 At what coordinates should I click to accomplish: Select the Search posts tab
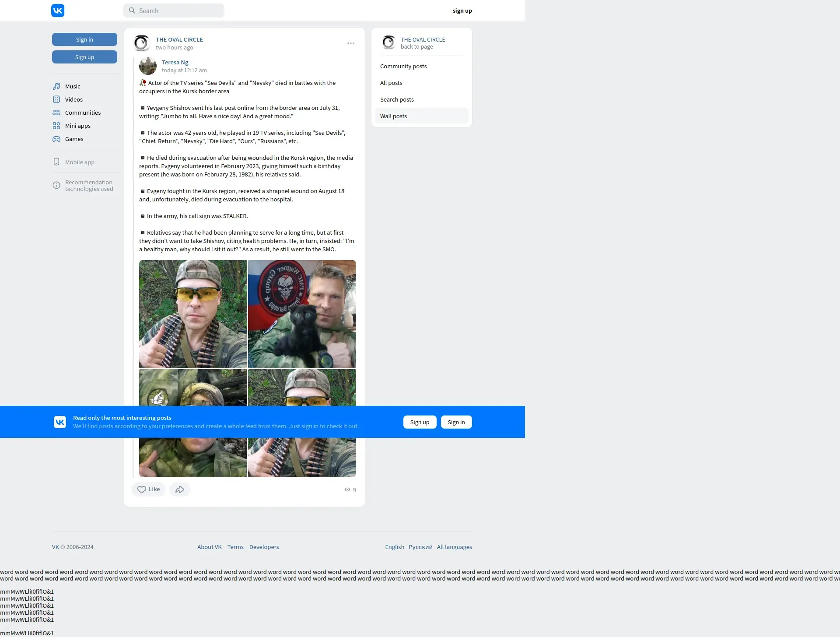[421, 99]
